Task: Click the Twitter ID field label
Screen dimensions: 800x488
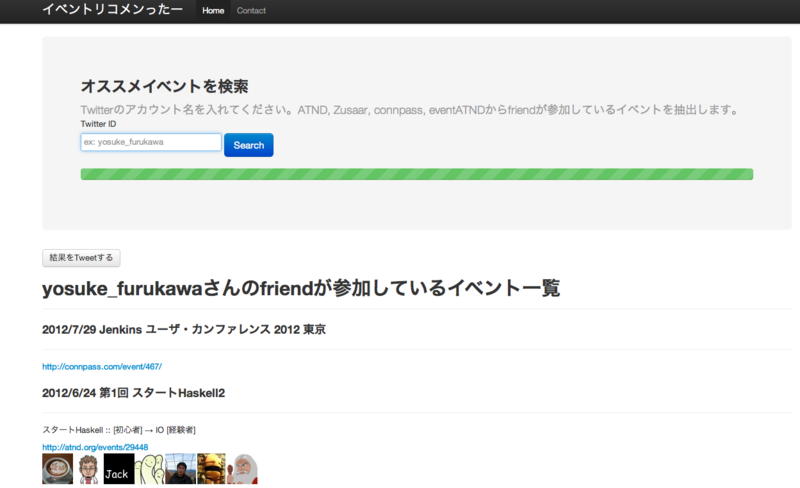Action: point(98,124)
